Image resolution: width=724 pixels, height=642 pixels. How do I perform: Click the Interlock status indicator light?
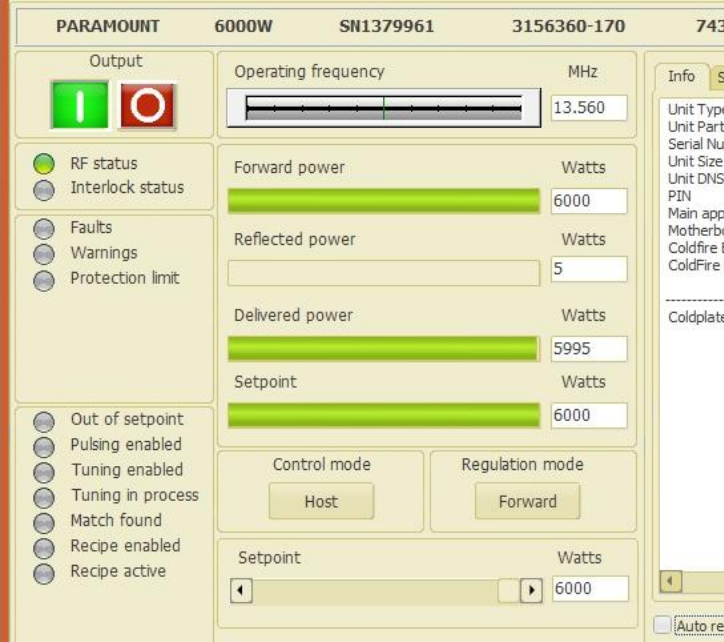(44, 189)
